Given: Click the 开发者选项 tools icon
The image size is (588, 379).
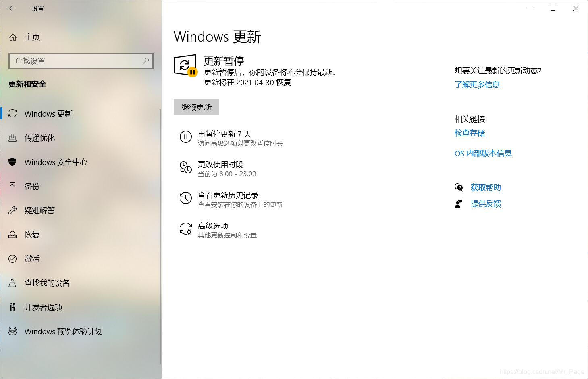Looking at the screenshot, I should pyautogui.click(x=12, y=307).
